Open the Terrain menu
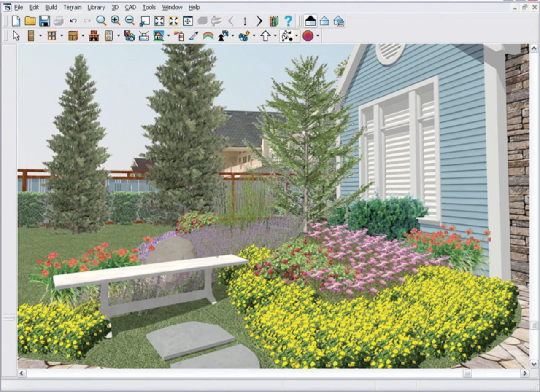The image size is (540, 392). (x=72, y=7)
